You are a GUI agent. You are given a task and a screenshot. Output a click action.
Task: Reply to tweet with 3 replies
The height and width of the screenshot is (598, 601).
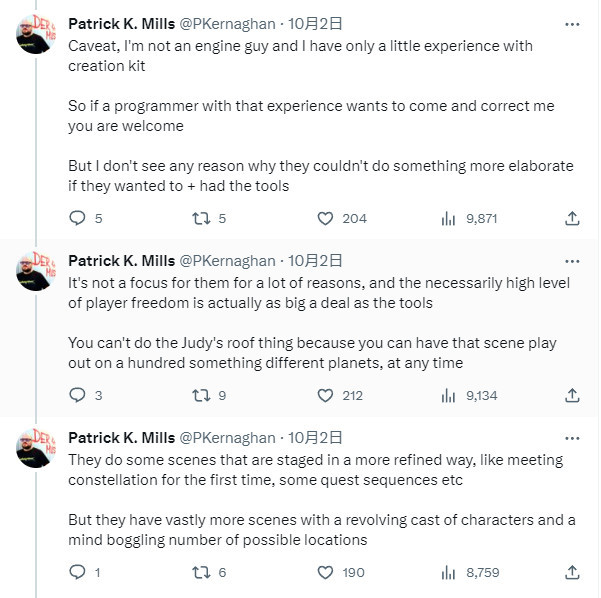[x=78, y=395]
